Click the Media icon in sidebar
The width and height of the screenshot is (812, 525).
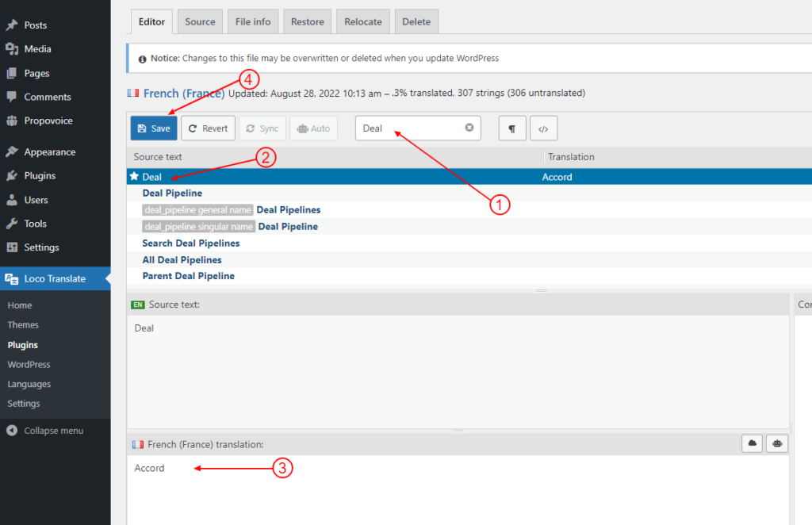pyautogui.click(x=12, y=48)
